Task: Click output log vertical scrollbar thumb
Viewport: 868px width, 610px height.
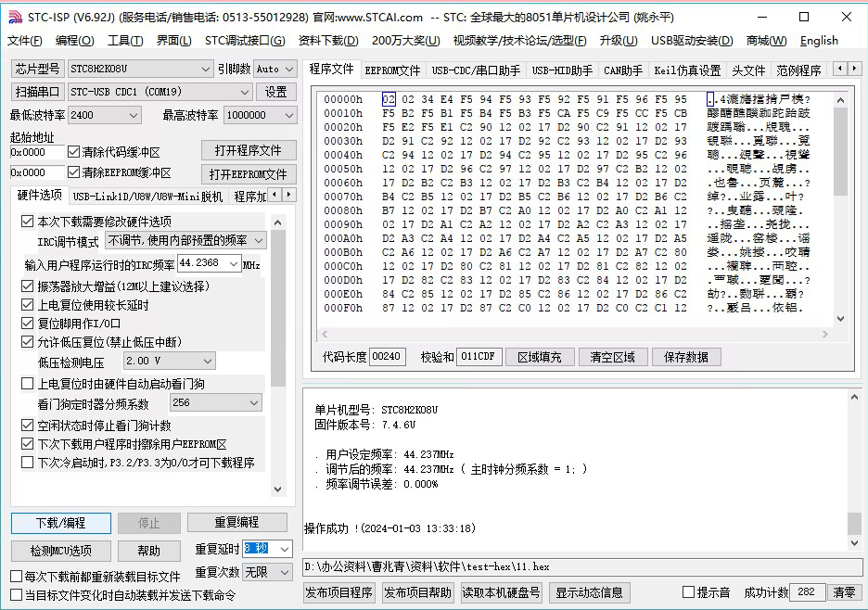Action: (854, 523)
